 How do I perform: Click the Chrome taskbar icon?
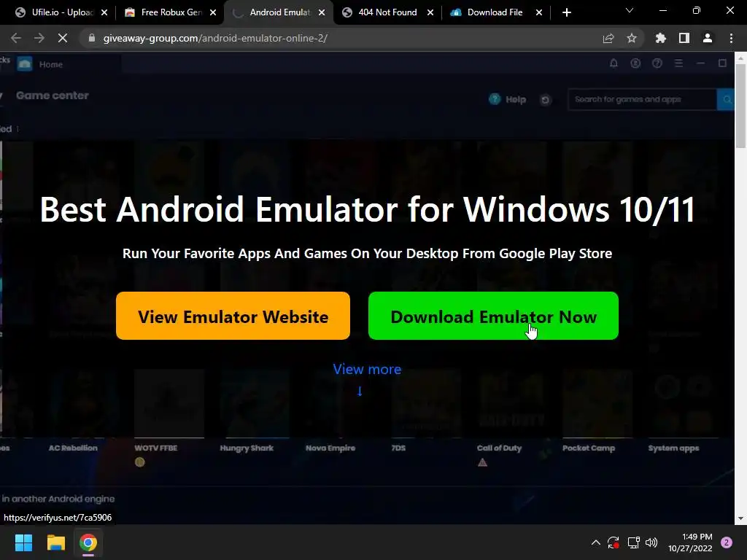[88, 542]
